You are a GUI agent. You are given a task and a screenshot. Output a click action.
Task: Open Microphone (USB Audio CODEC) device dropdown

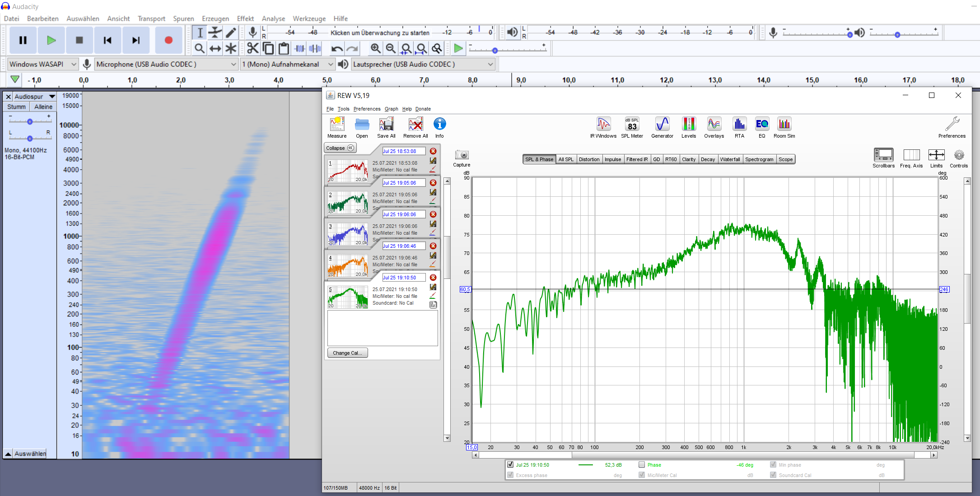[166, 64]
